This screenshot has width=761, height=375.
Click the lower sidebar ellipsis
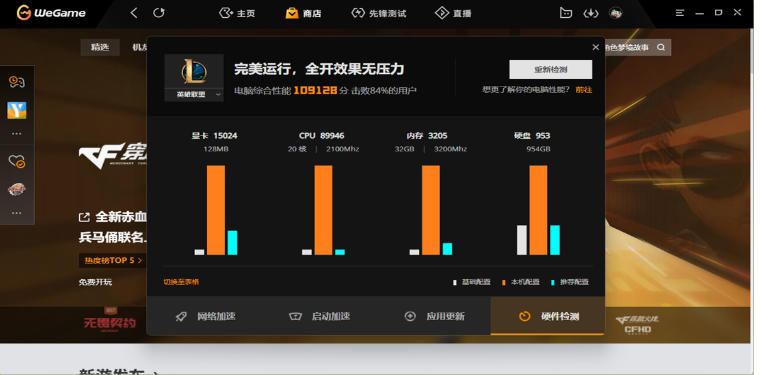pyautogui.click(x=17, y=213)
